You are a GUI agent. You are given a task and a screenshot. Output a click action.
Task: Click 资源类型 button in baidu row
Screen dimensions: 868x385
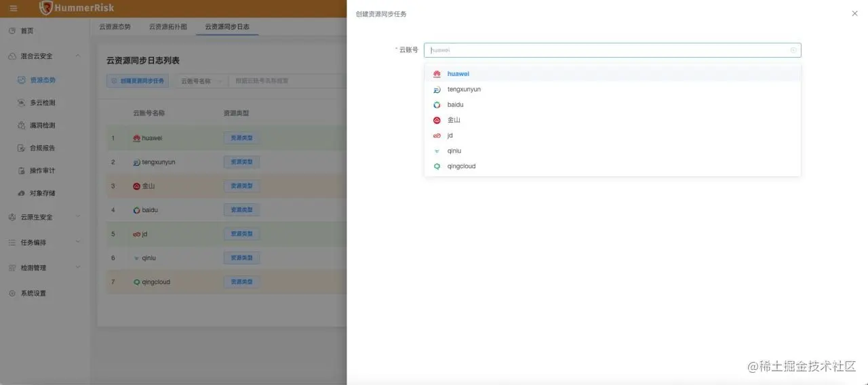point(241,210)
